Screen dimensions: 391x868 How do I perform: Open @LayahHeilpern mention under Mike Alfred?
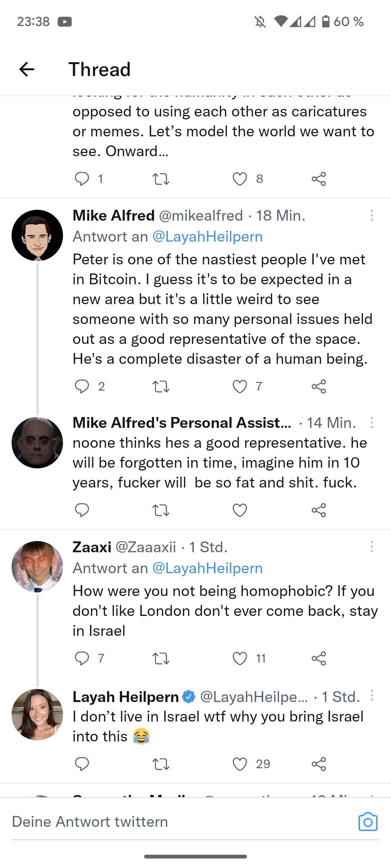click(207, 237)
